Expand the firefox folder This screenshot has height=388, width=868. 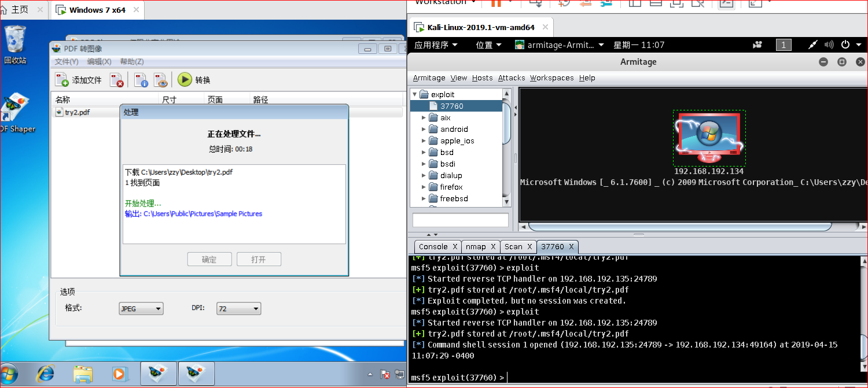[x=424, y=187]
